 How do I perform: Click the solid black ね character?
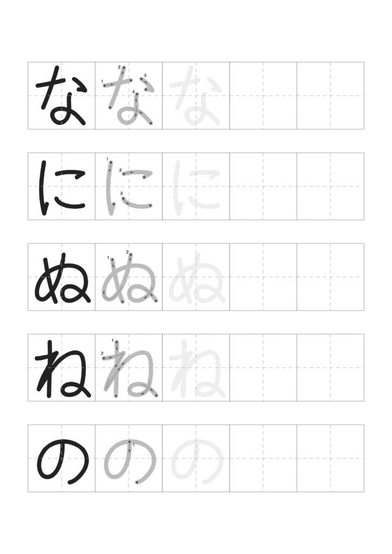(63, 369)
